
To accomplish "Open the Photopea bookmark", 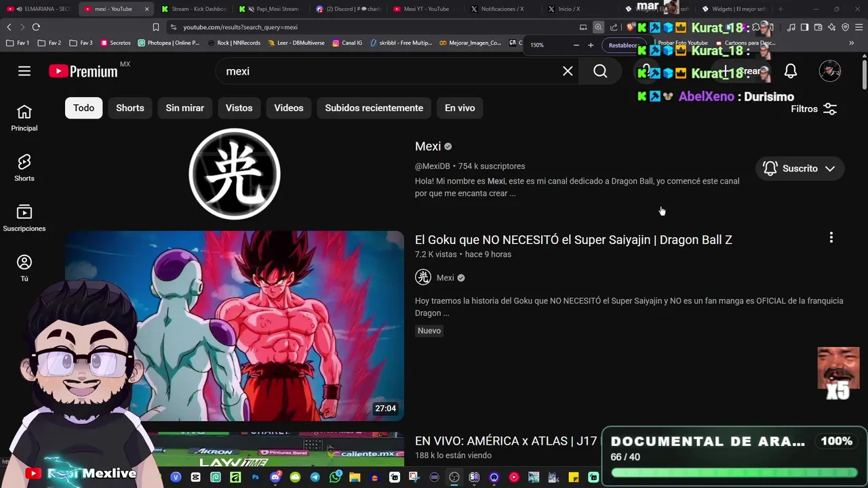I will pyautogui.click(x=169, y=43).
